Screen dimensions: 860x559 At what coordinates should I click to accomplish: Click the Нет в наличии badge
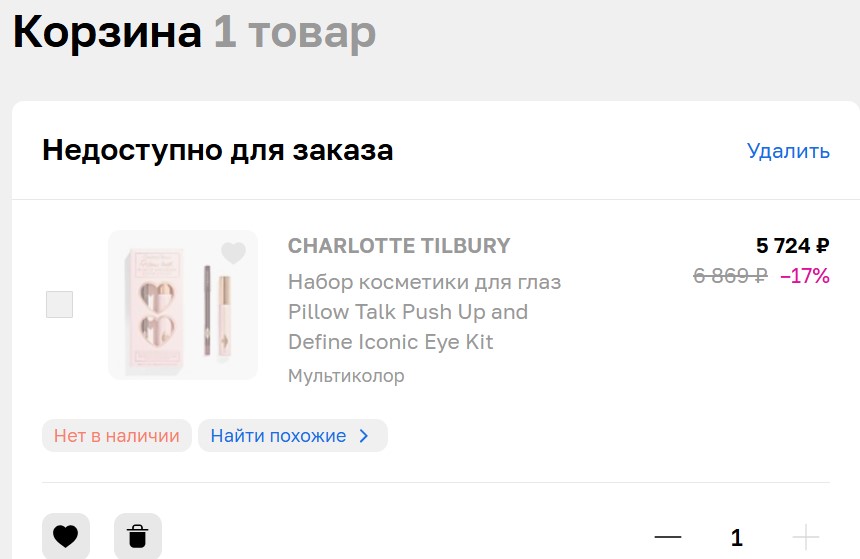pyautogui.click(x=117, y=436)
